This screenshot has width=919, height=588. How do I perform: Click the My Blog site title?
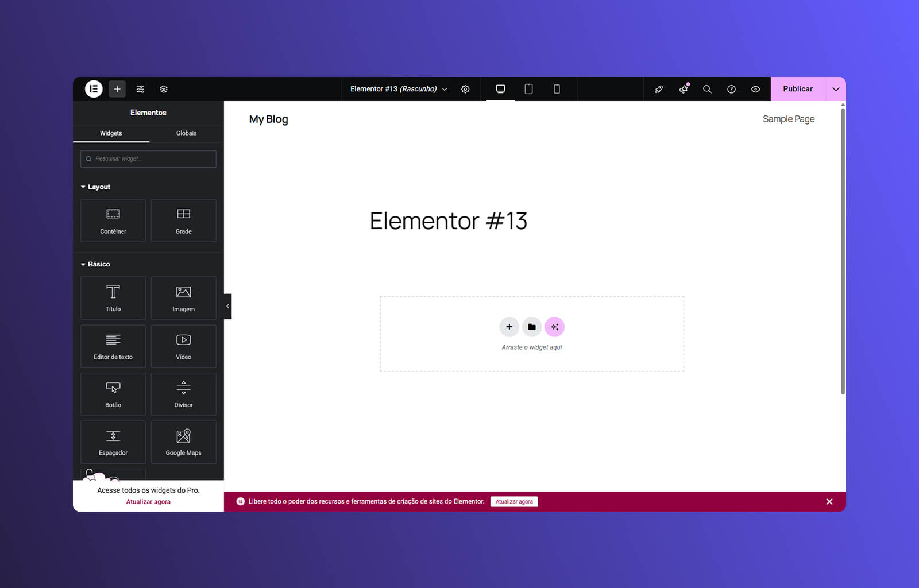coord(268,119)
